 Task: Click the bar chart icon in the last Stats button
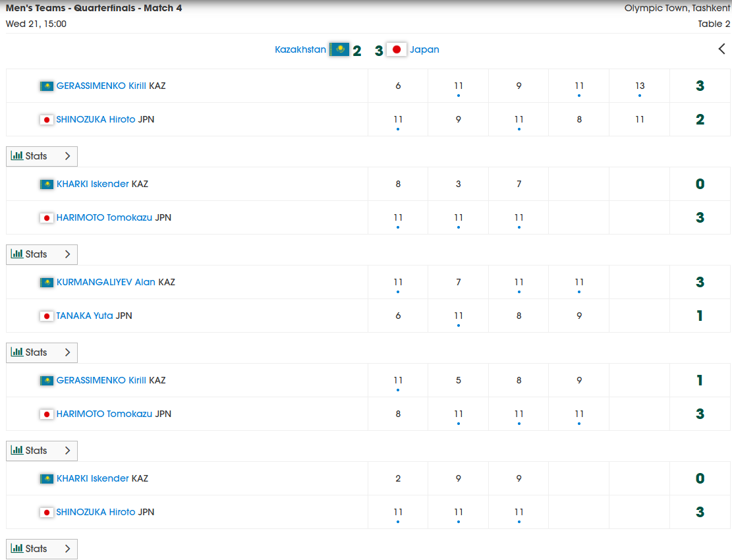click(17, 548)
